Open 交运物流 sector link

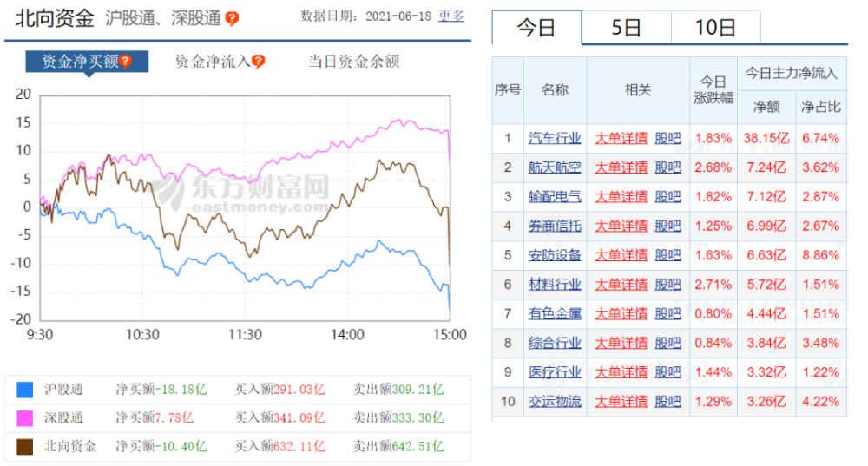coord(555,401)
